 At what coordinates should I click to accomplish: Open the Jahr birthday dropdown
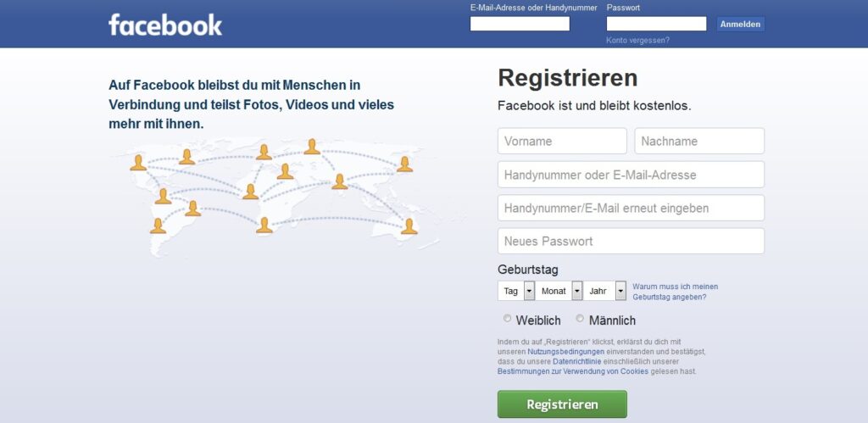(x=604, y=291)
